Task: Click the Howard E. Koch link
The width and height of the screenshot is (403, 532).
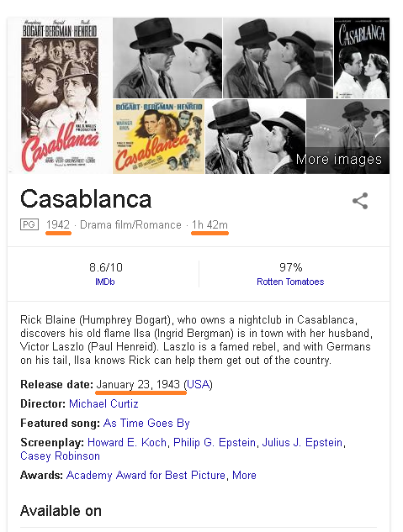Action: tap(127, 442)
